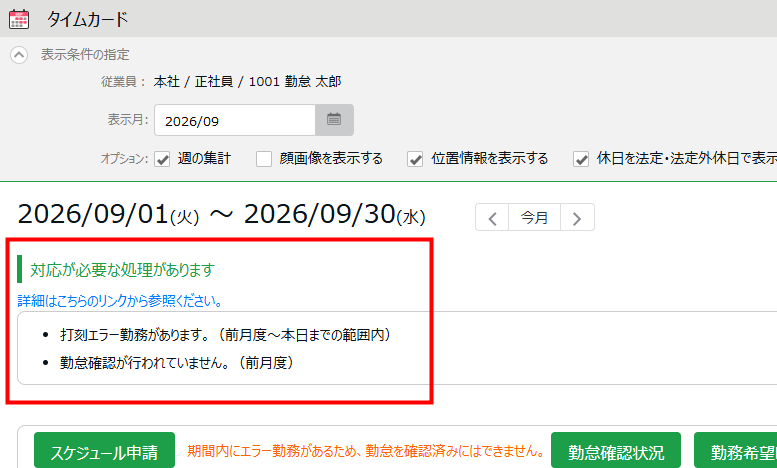Image resolution: width=777 pixels, height=468 pixels.
Task: Uncheck the 週の集計 checkbox
Action: tap(162, 159)
